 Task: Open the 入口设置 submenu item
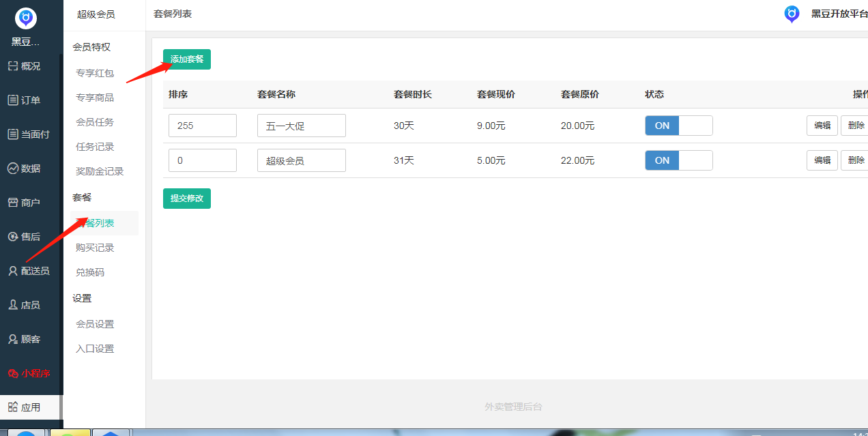(x=95, y=349)
